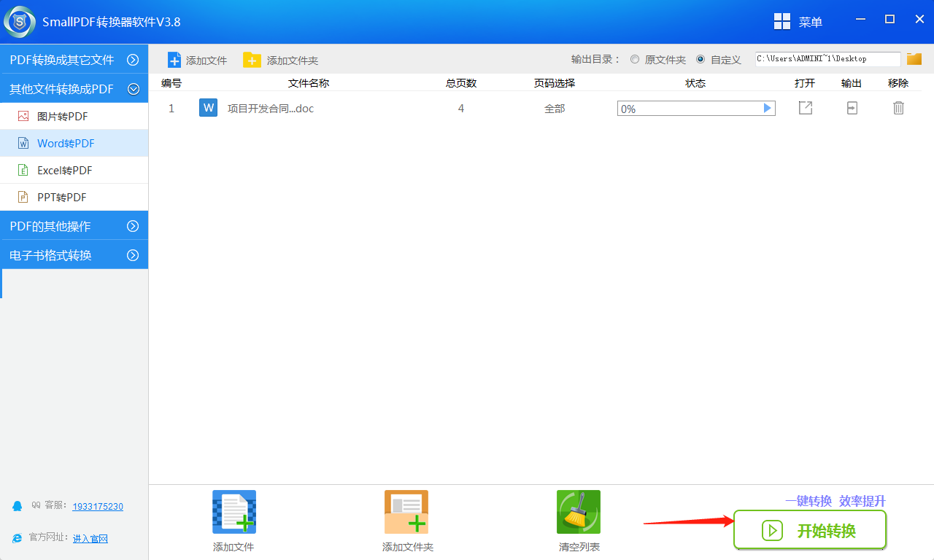Collapse 其他文件转换成PDF section
This screenshot has height=560, width=934.
[x=74, y=89]
